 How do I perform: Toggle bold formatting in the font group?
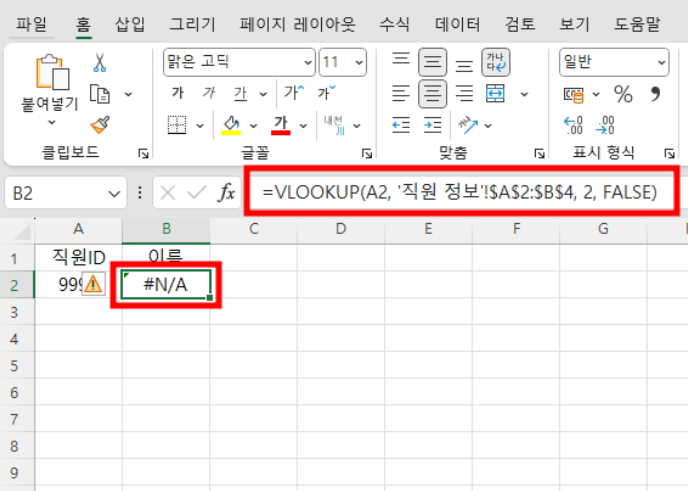click(177, 93)
